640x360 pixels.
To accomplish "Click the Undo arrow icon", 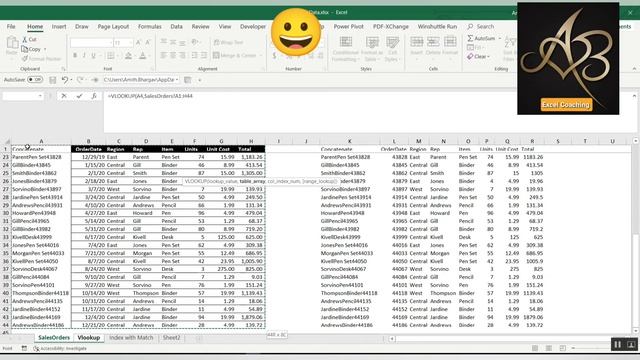I will tap(64, 80).
